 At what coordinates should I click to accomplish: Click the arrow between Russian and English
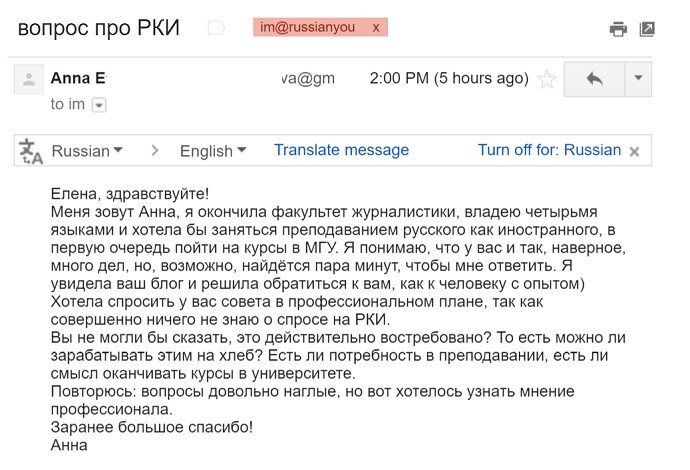pos(154,151)
